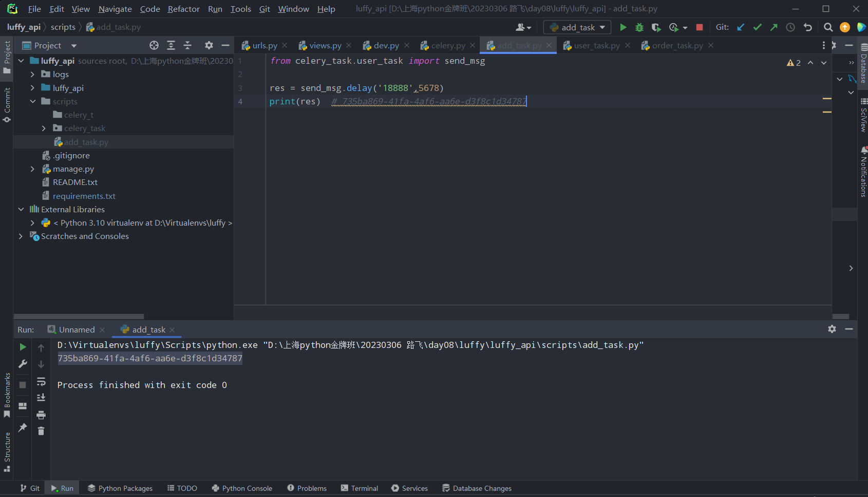Viewport: 868px width, 497px height.
Task: Click the Git push arrow icon
Action: [773, 27]
